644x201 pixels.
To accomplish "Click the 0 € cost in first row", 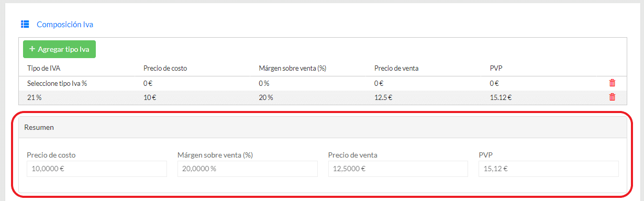I will tap(148, 83).
